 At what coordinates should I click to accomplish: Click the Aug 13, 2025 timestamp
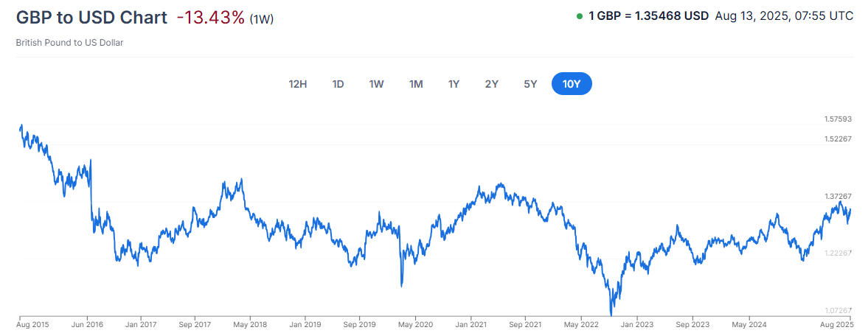pyautogui.click(x=784, y=15)
